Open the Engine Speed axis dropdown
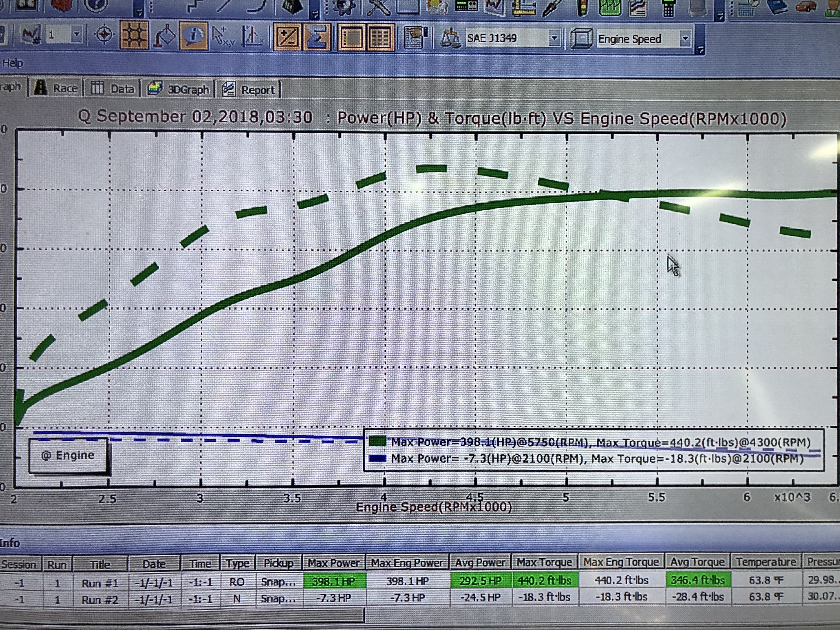 [685, 38]
